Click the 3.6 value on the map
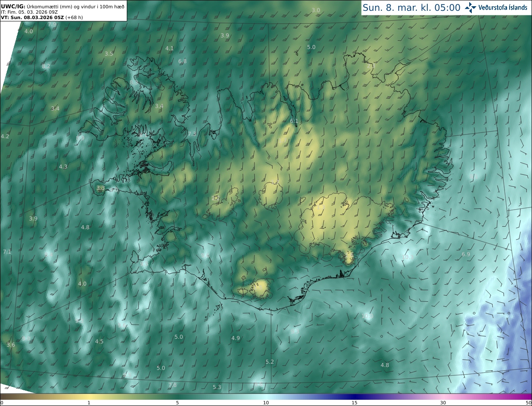Image resolution: width=532 pixels, height=406 pixels. pos(11,345)
